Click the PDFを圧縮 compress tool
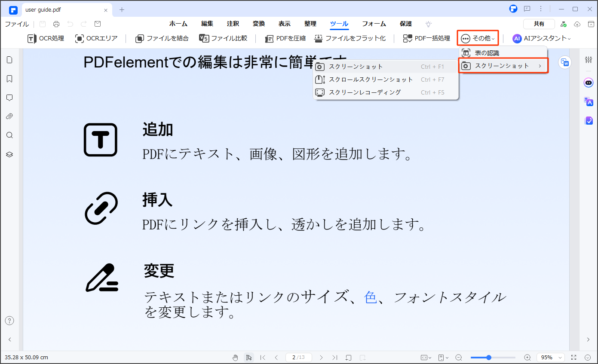 pos(285,38)
